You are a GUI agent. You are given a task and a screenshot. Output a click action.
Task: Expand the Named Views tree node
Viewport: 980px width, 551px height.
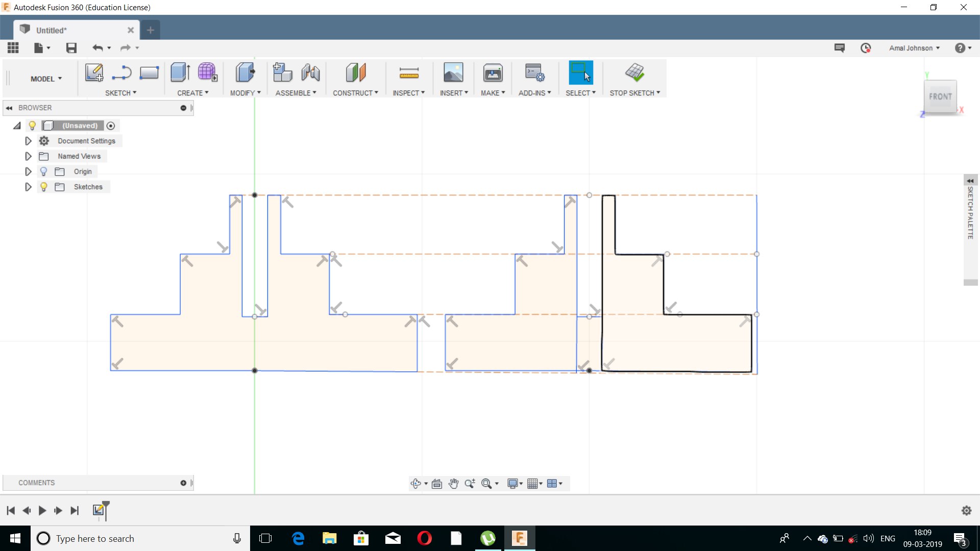(29, 156)
